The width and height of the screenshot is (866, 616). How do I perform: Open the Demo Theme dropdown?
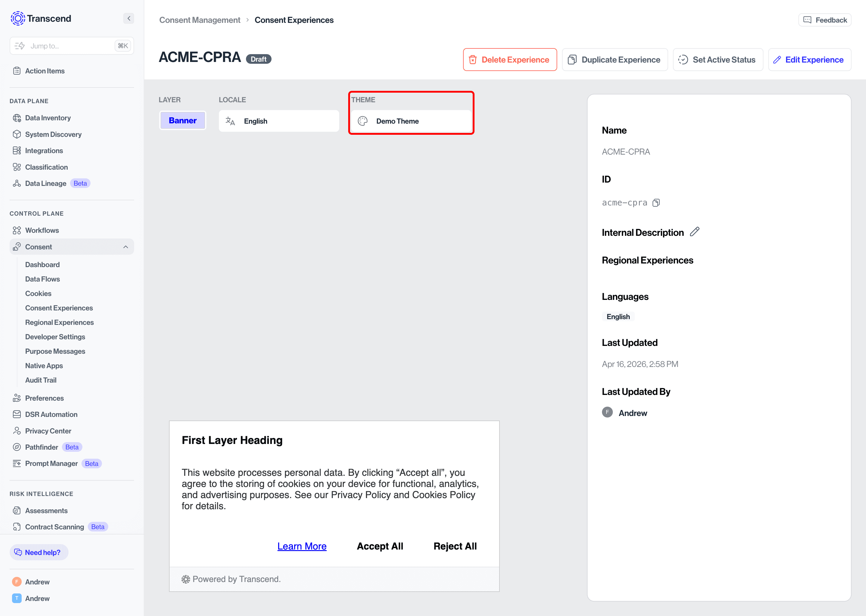[x=411, y=121]
